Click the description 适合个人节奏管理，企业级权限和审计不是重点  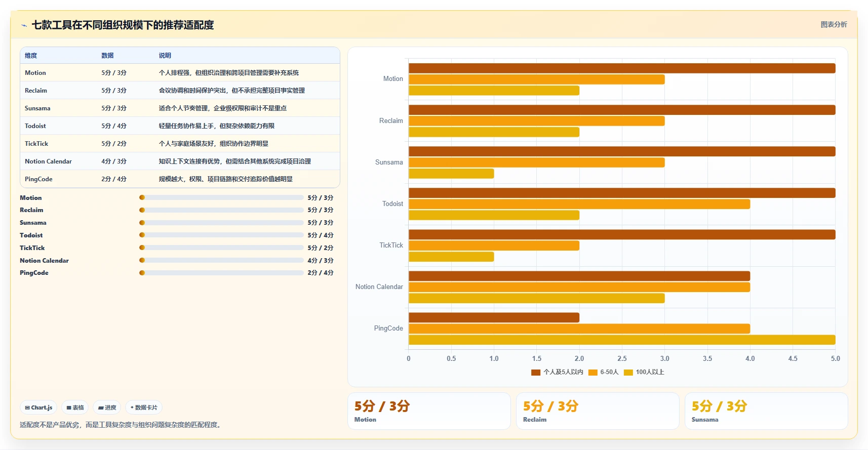223,108
